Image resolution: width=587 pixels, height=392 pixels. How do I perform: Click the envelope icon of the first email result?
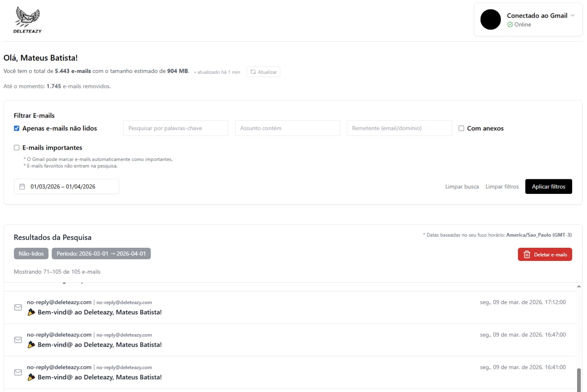coord(18,307)
